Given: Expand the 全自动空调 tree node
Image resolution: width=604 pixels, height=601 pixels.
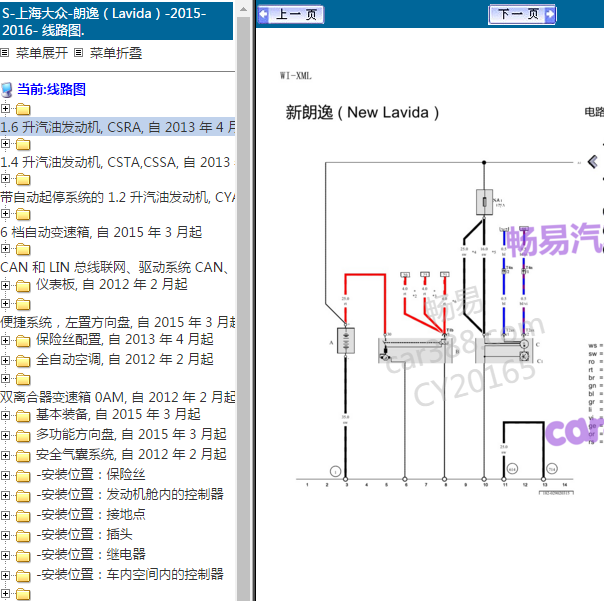Looking at the screenshot, I should [x=5, y=361].
